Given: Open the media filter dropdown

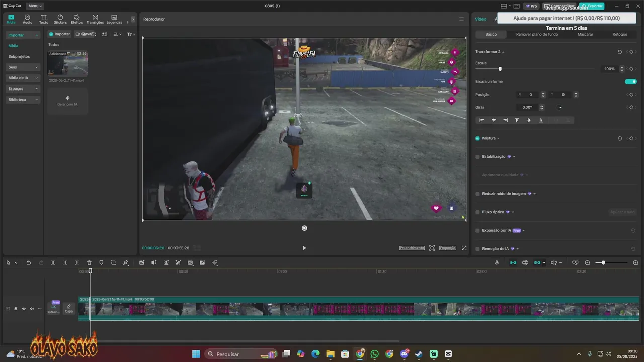Looking at the screenshot, I should click(x=131, y=34).
